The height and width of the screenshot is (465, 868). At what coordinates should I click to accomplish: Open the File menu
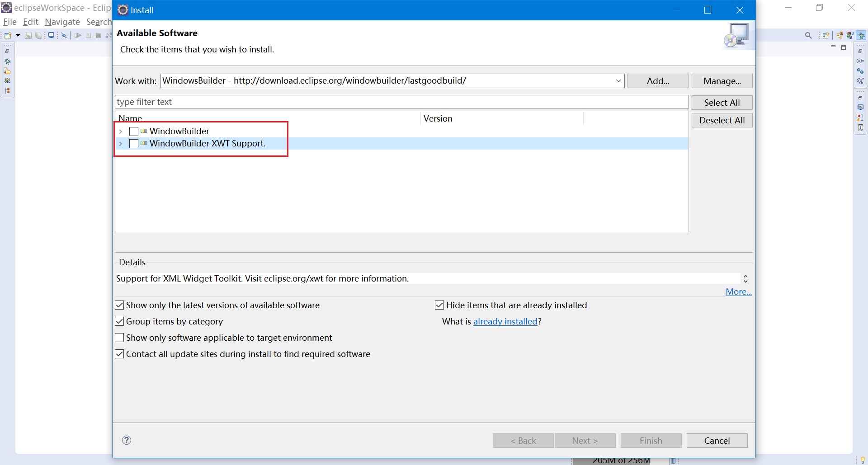tap(9, 22)
